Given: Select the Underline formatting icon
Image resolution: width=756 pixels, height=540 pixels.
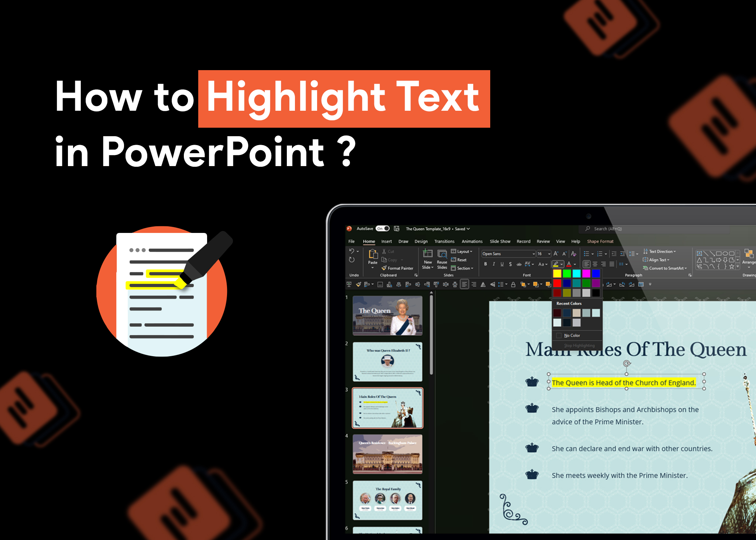Looking at the screenshot, I should (x=499, y=264).
